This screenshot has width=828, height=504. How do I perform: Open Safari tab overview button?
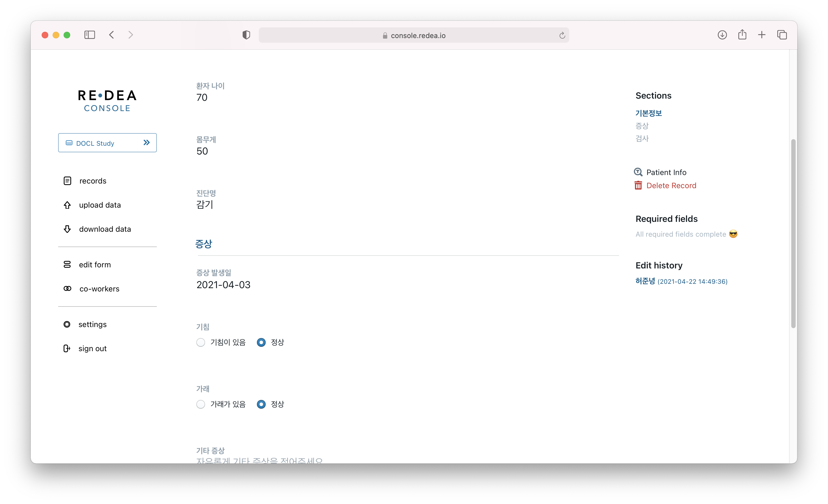pos(782,35)
